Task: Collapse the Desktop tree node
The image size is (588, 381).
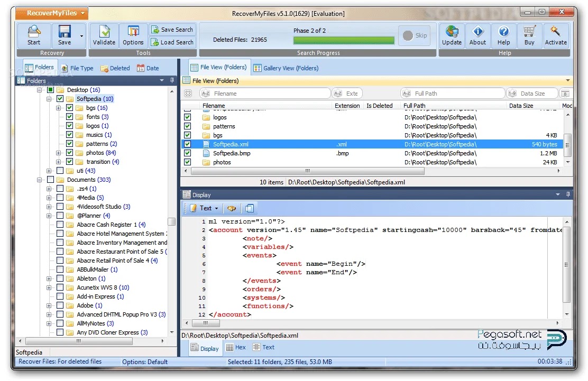Action: point(39,90)
